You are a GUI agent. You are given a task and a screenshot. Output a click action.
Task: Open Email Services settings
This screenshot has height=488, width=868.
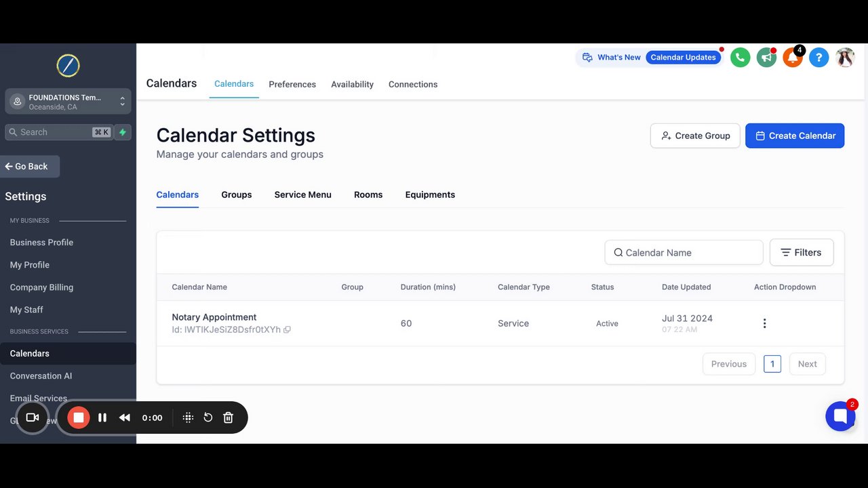pos(39,398)
